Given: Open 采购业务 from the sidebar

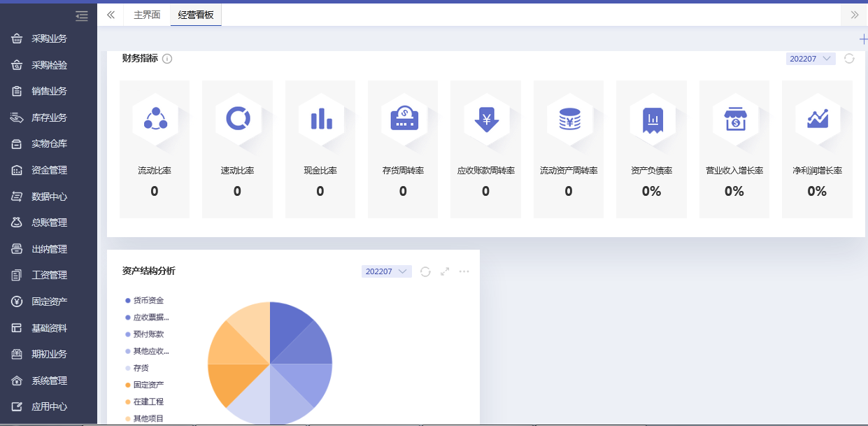Looking at the screenshot, I should click(x=49, y=38).
